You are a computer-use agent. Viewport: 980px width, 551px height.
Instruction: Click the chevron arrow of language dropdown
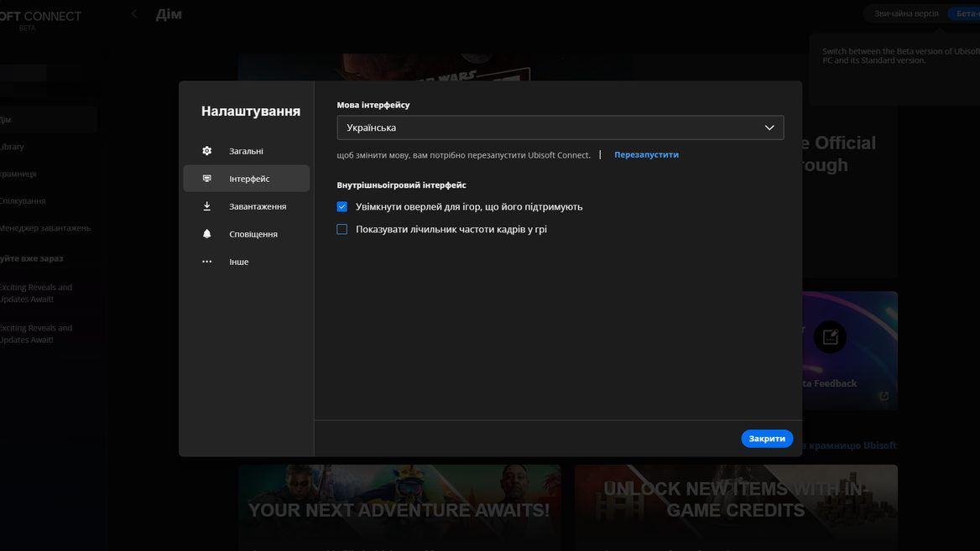point(769,127)
